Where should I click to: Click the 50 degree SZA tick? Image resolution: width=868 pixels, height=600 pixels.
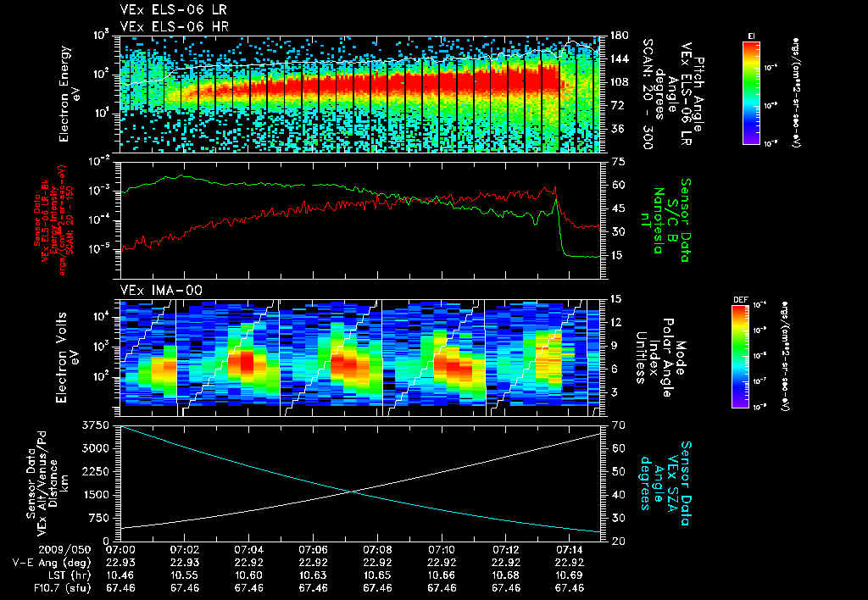click(x=618, y=471)
